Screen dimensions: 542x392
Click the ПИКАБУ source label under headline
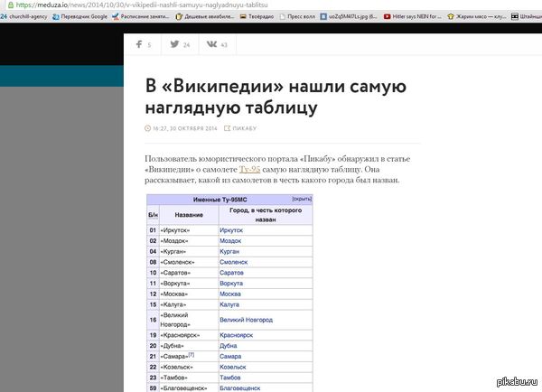click(x=244, y=128)
